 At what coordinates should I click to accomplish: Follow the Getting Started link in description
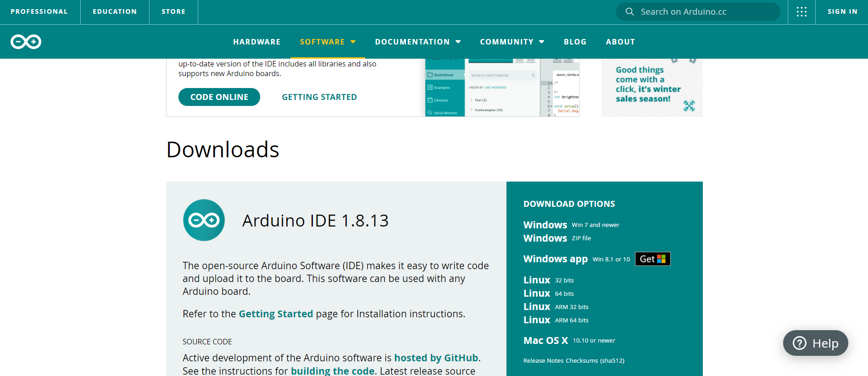pyautogui.click(x=276, y=314)
